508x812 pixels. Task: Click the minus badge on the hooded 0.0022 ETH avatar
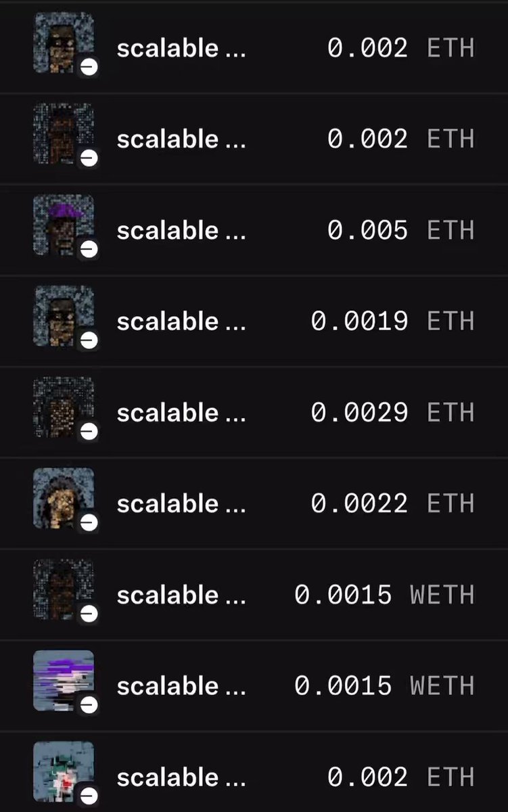(x=89, y=522)
